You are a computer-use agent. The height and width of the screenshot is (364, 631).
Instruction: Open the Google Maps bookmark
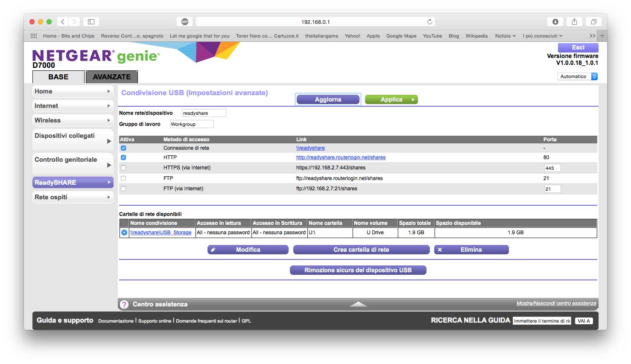pyautogui.click(x=401, y=36)
